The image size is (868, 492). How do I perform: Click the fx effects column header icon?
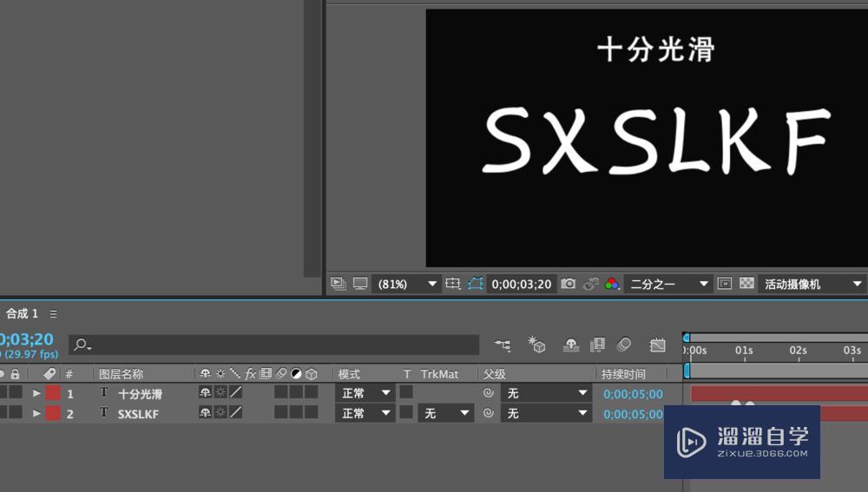(250, 374)
